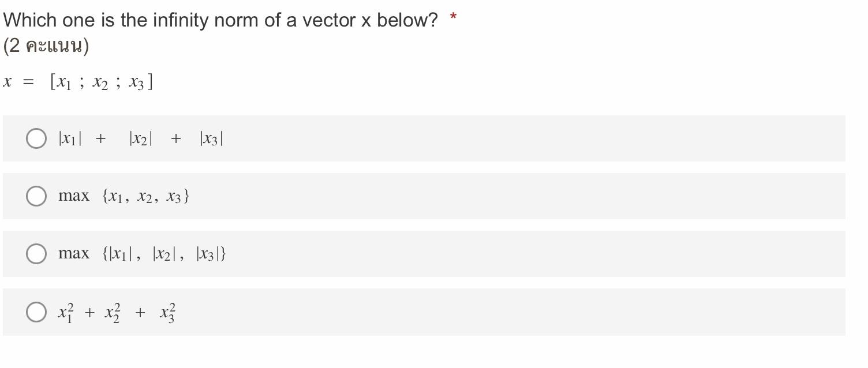The width and height of the screenshot is (868, 368).
Task: Click the fourth answer's circular selector
Action: 36,312
